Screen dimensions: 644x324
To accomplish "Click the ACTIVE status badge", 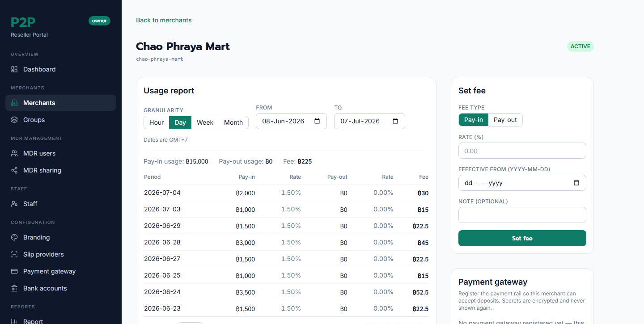I will (x=580, y=46).
